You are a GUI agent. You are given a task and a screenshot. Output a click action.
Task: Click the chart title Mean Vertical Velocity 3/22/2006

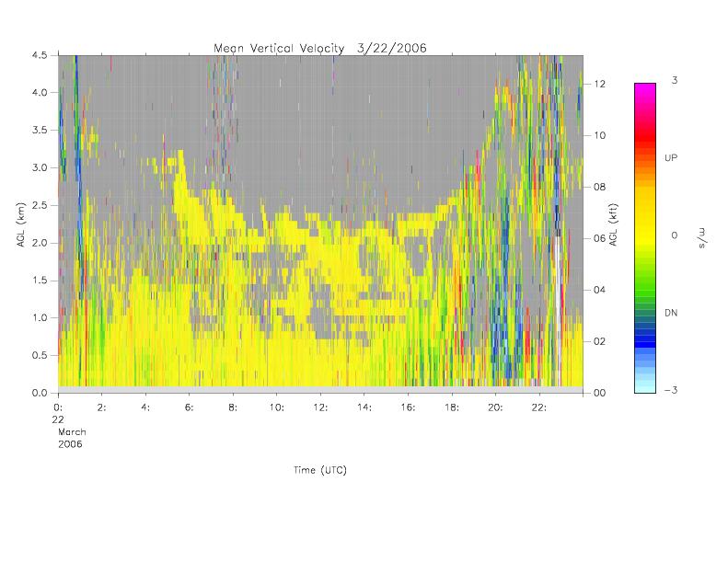coord(320,48)
